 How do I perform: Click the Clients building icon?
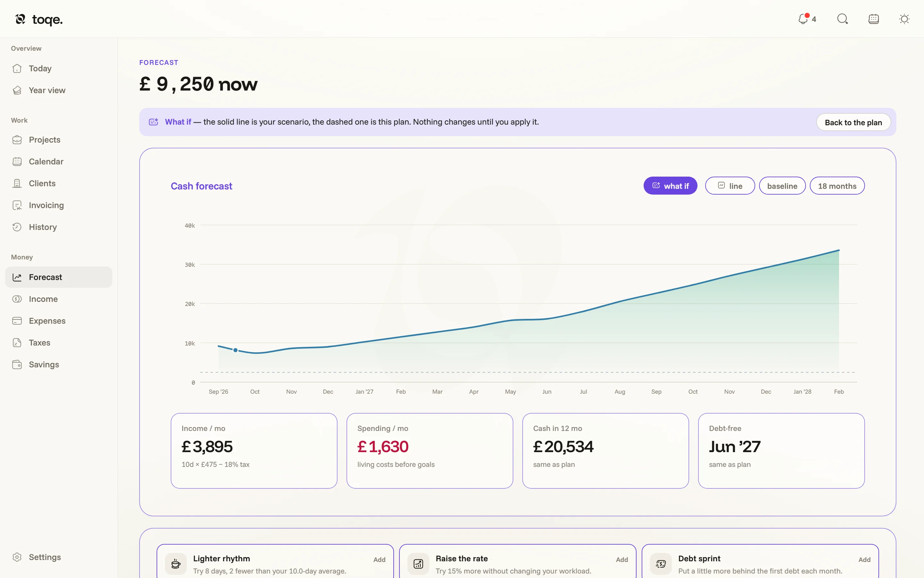[17, 183]
